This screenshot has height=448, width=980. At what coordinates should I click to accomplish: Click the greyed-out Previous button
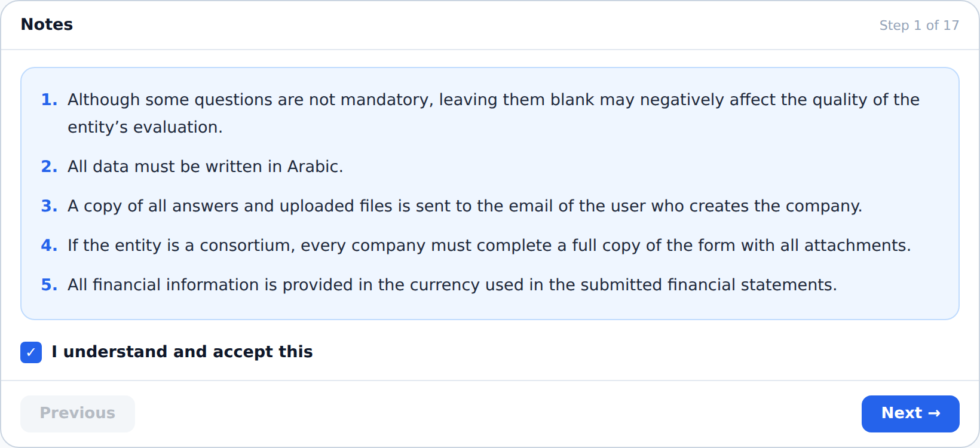pos(78,413)
